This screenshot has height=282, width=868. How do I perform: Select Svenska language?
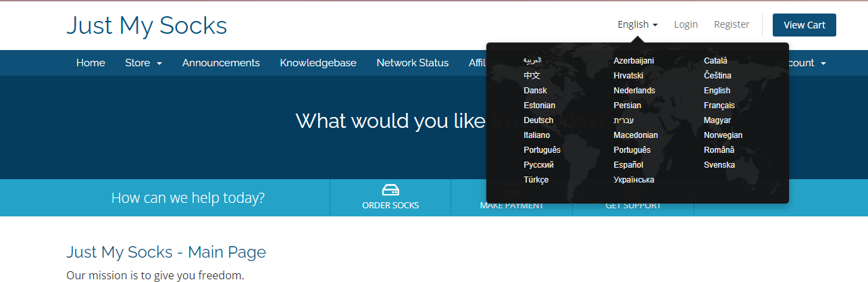(x=719, y=165)
